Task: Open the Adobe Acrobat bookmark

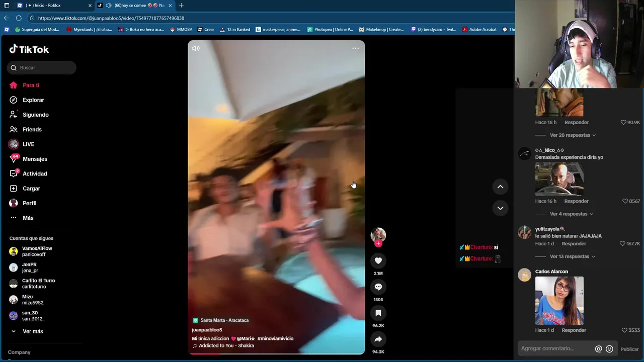Action: click(479, 30)
